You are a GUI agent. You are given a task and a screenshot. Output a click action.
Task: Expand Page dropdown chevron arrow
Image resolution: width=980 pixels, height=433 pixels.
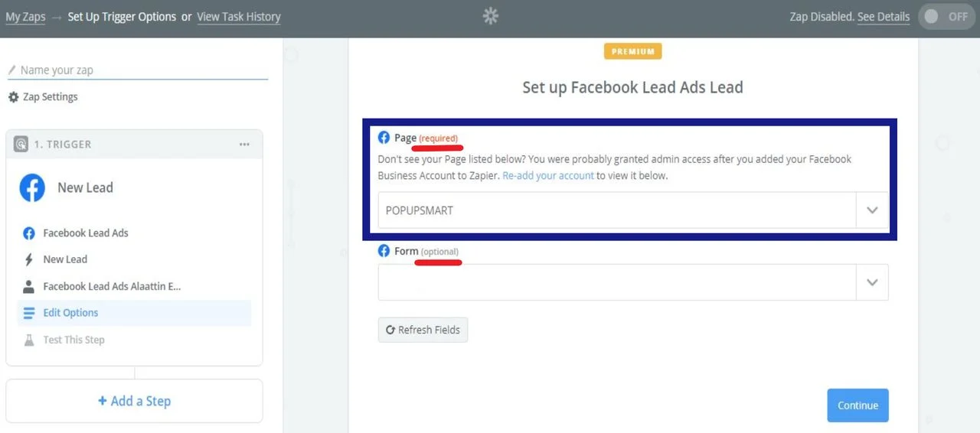click(x=872, y=210)
